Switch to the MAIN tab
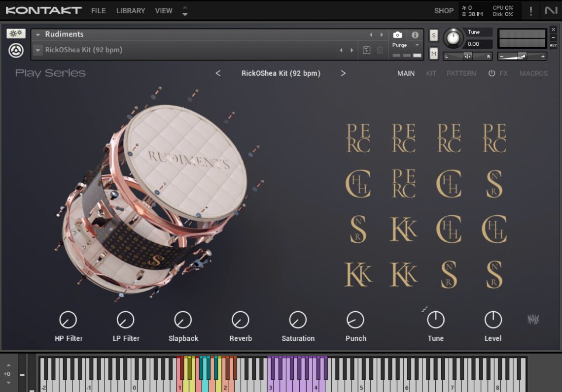Image resolution: width=562 pixels, height=392 pixels. (x=406, y=73)
